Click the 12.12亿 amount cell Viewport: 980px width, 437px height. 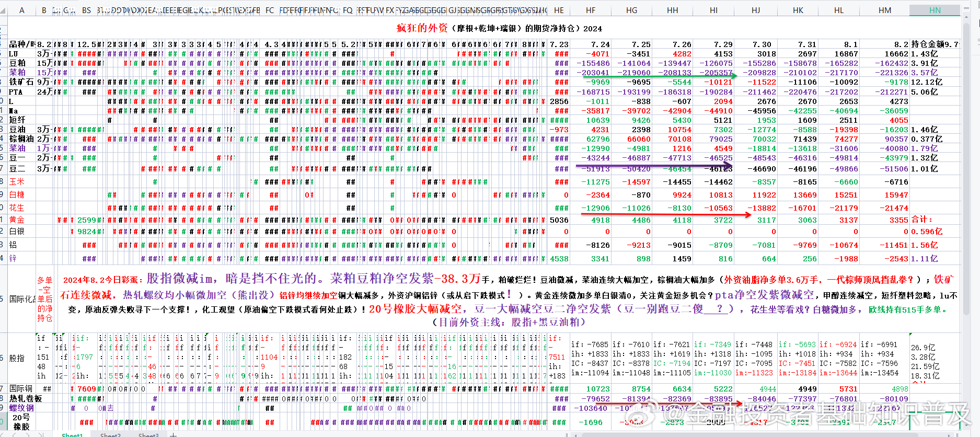pyautogui.click(x=926, y=82)
